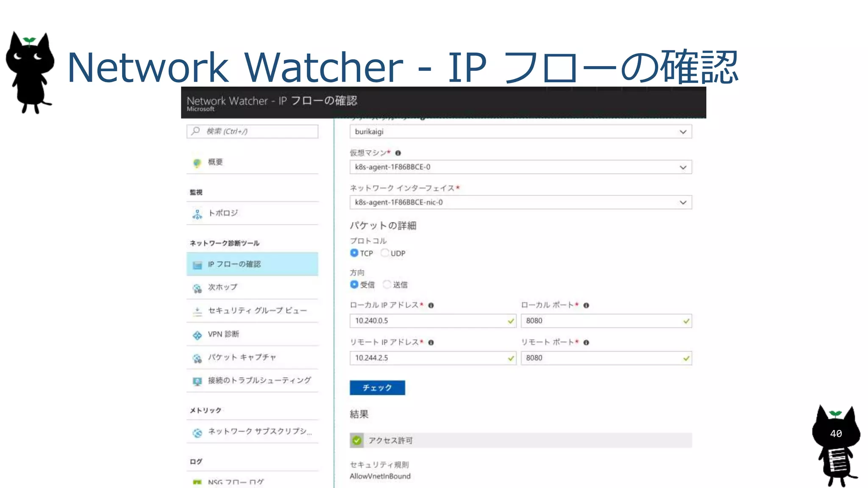Select IP フローの確認 menu item
This screenshot has height=488, width=868.
(252, 264)
